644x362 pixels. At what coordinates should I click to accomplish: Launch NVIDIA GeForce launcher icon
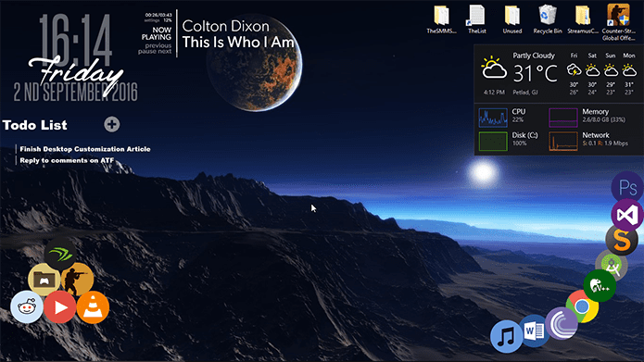click(x=60, y=254)
